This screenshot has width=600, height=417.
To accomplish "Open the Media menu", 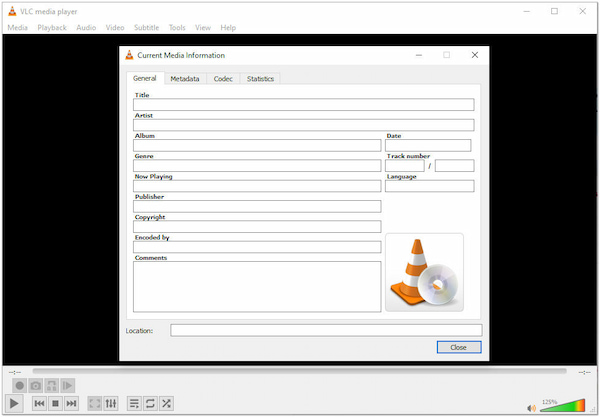I will (x=18, y=28).
